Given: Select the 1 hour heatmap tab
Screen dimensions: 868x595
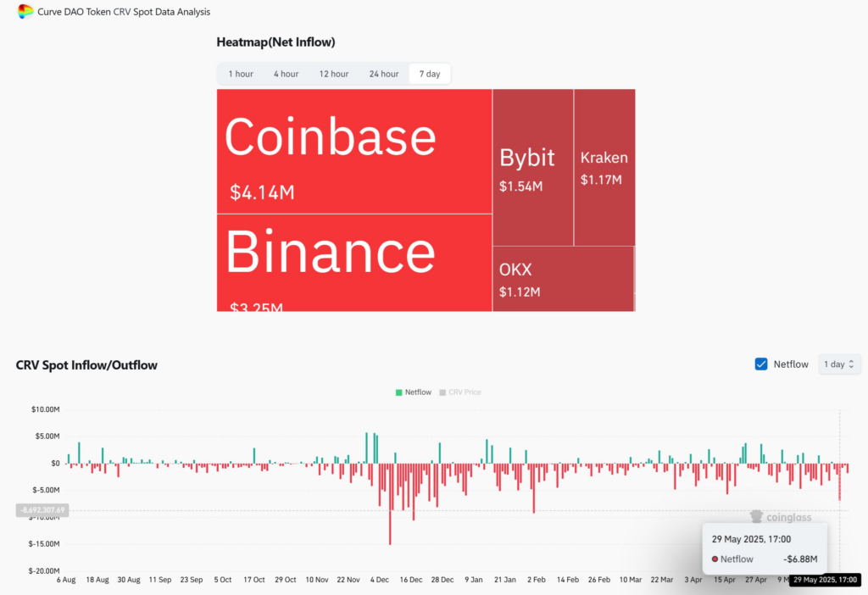Looking at the screenshot, I should (241, 74).
